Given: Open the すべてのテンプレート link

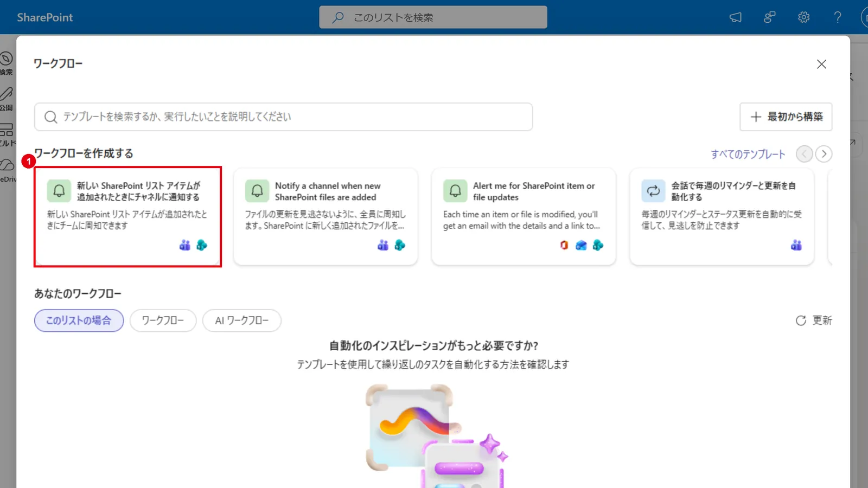Looking at the screenshot, I should 748,154.
